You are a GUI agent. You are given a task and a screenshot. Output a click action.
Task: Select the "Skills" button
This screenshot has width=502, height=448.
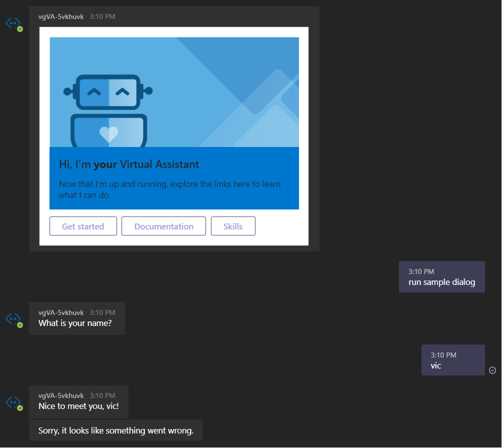tap(233, 226)
